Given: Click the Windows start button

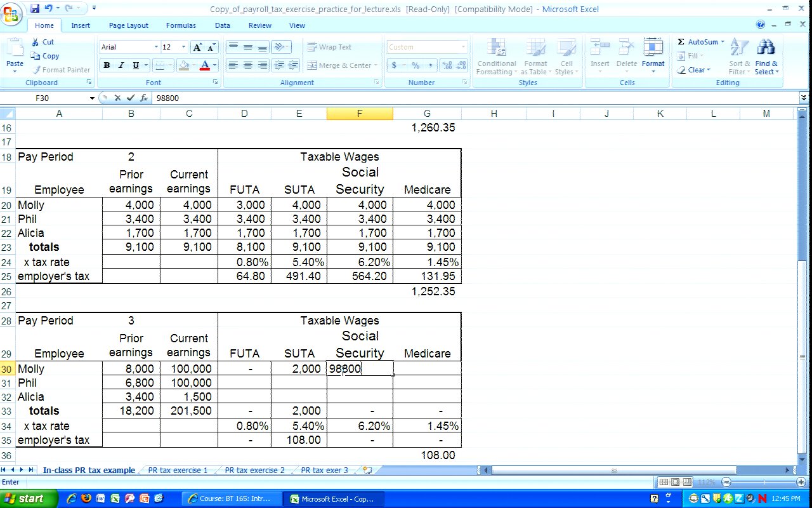Looking at the screenshot, I should coord(29,498).
